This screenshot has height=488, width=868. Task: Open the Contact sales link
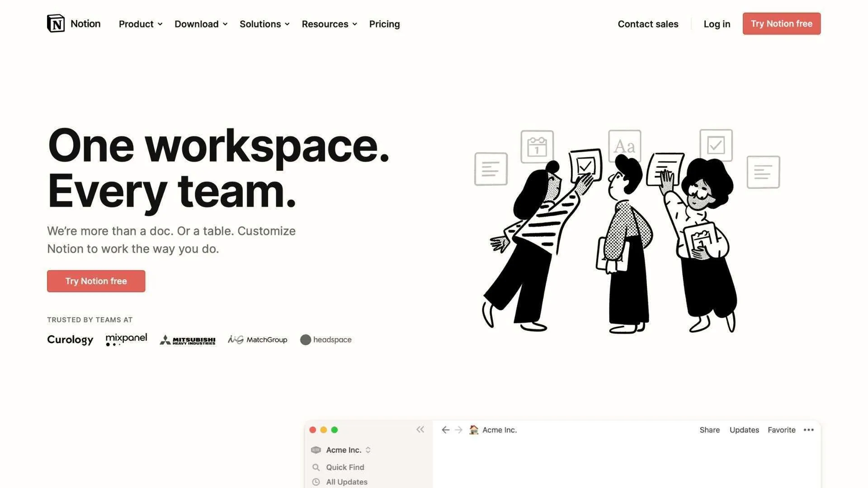coord(648,24)
